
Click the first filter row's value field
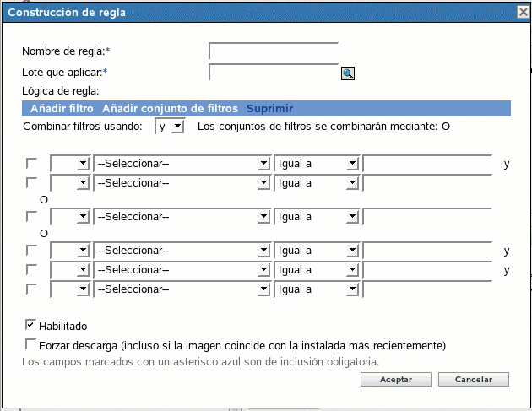tap(427, 164)
